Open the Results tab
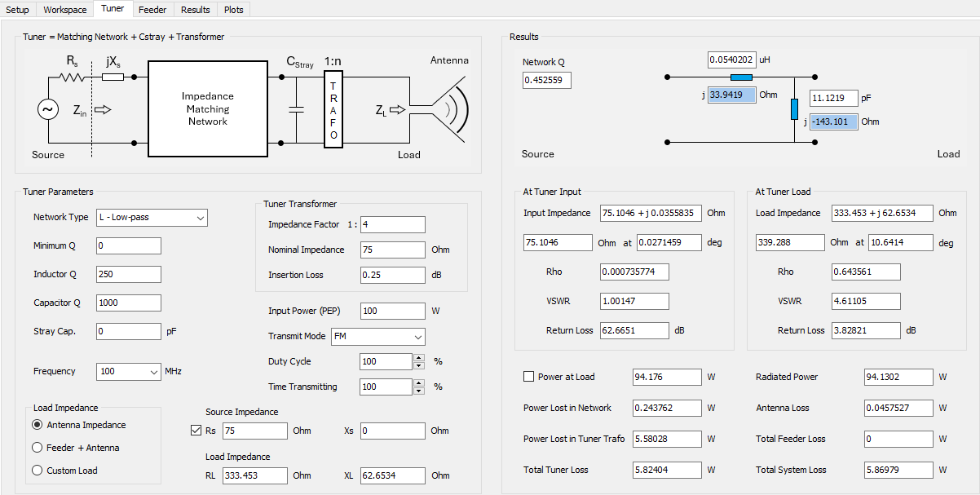The height and width of the screenshot is (495, 980). point(196,10)
